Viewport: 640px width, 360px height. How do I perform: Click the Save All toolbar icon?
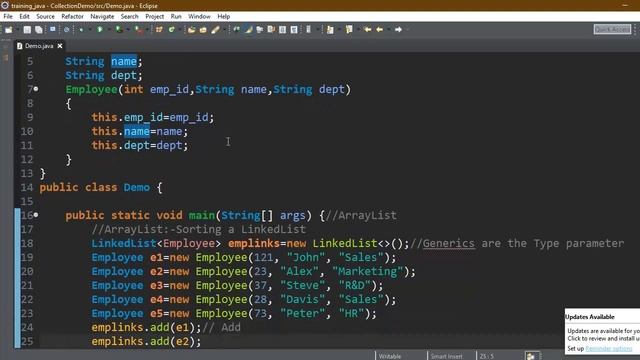pos(39,29)
